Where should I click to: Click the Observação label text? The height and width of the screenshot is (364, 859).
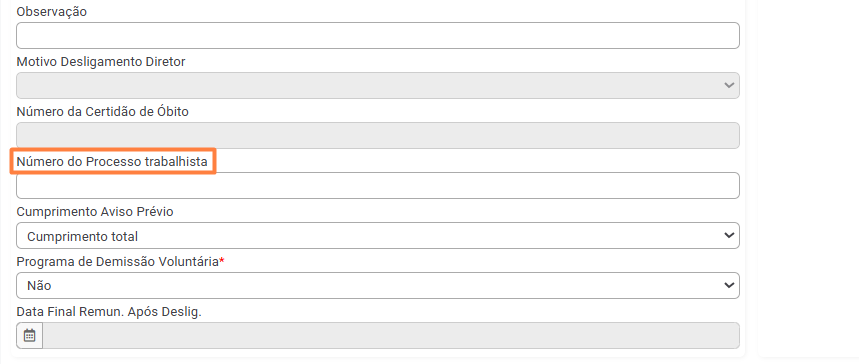tap(51, 12)
